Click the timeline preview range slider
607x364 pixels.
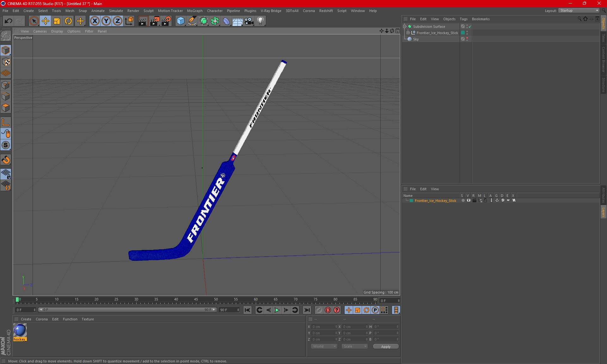pos(127,310)
